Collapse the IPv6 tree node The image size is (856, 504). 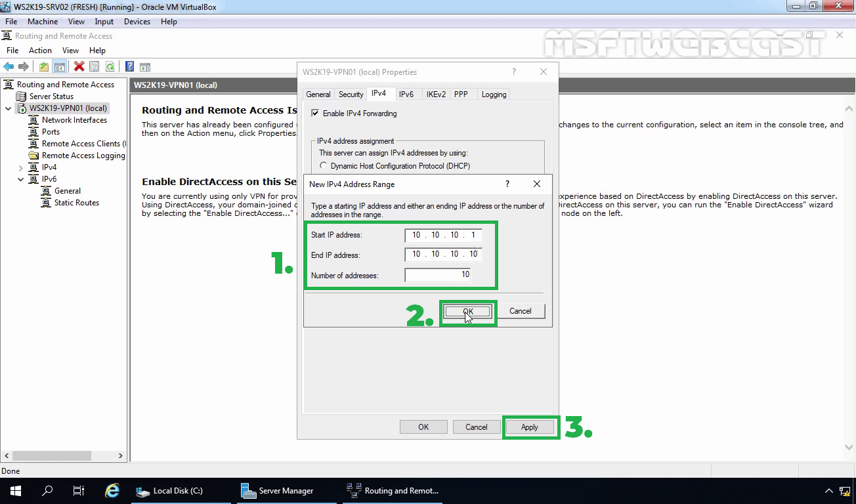coord(21,179)
